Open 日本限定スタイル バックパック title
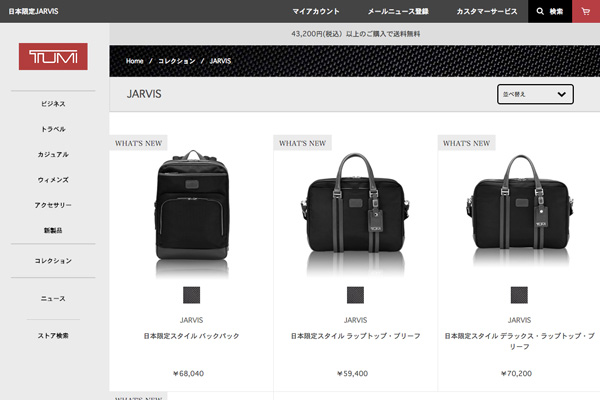 [191, 336]
